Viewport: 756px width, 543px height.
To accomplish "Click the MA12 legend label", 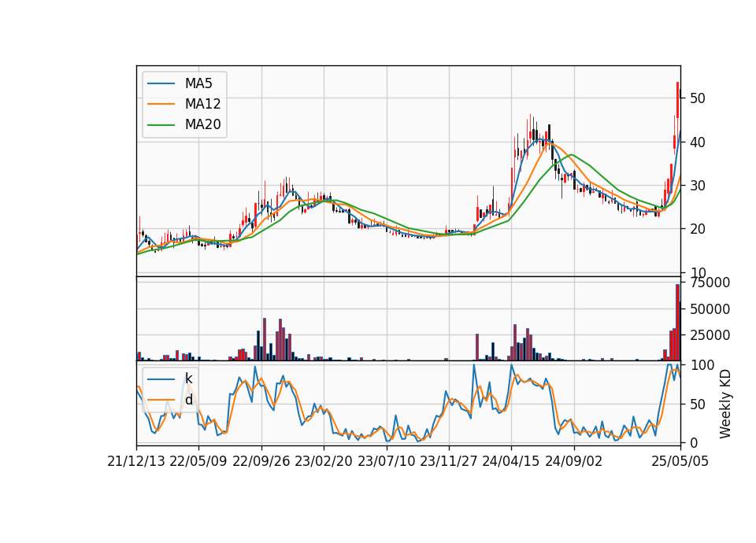I will [202, 104].
